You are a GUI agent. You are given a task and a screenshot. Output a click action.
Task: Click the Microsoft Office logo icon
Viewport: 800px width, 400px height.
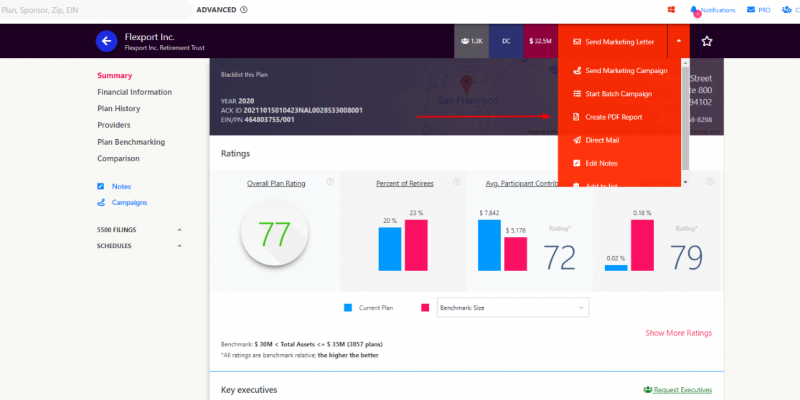(x=670, y=10)
